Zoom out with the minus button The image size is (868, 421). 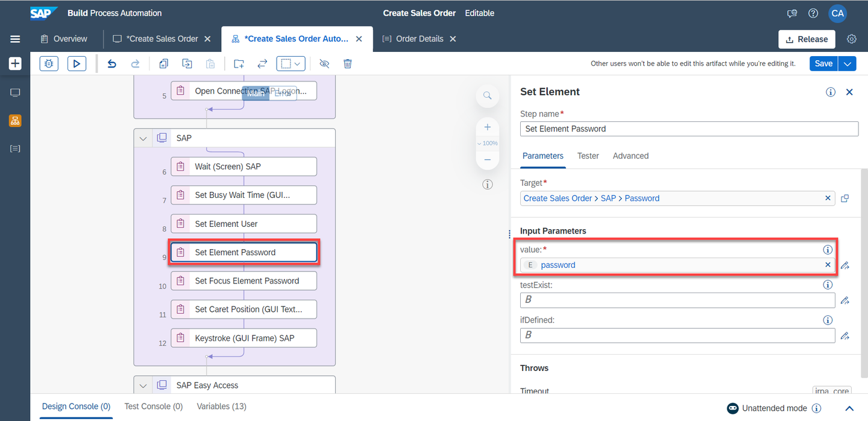[488, 159]
